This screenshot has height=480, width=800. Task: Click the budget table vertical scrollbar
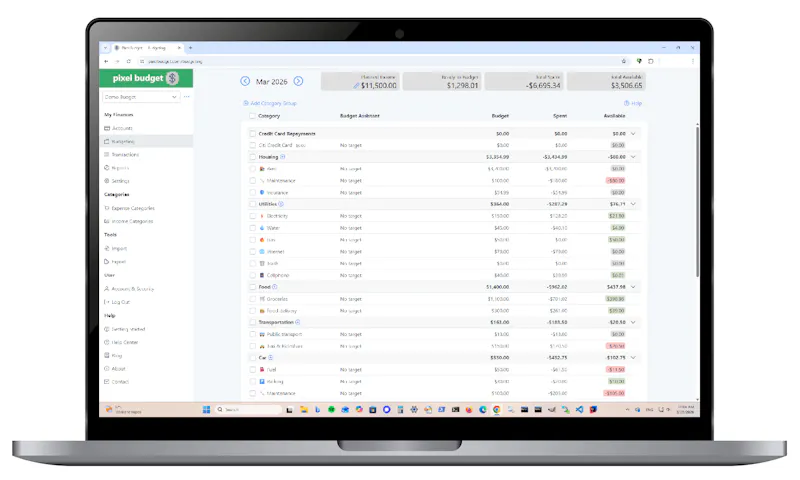coord(697,201)
